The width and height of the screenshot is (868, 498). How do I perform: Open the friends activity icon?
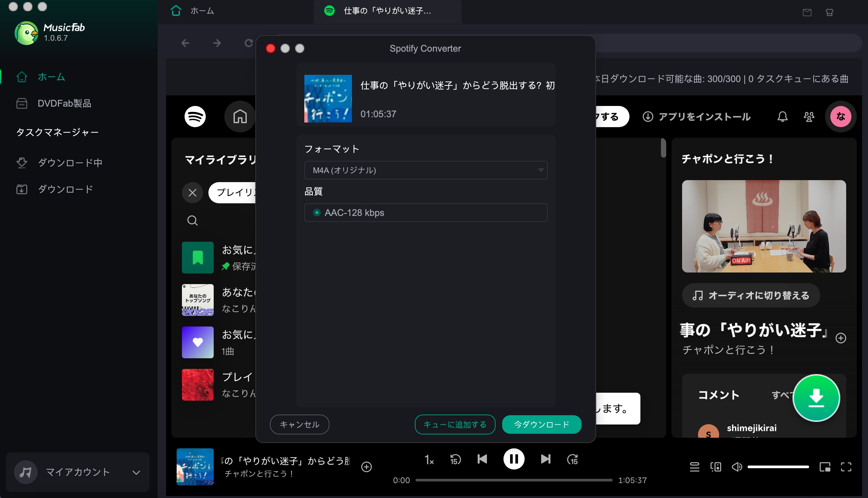(x=809, y=117)
